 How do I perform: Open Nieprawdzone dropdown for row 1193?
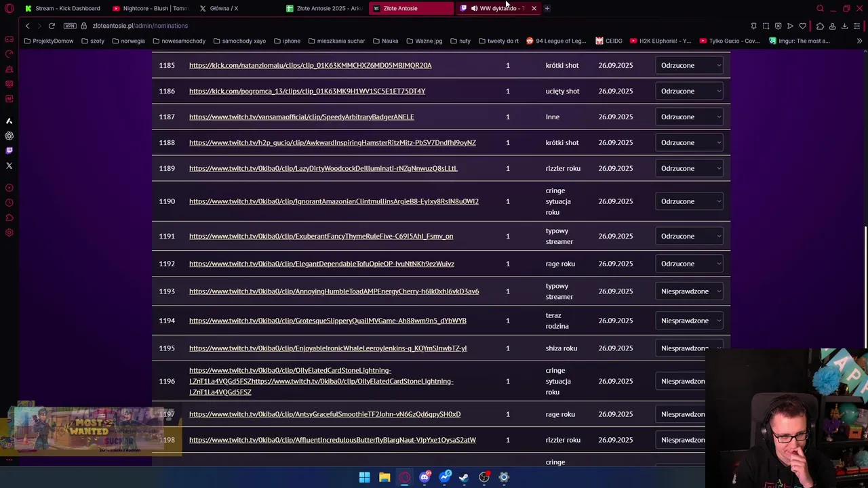coord(689,291)
